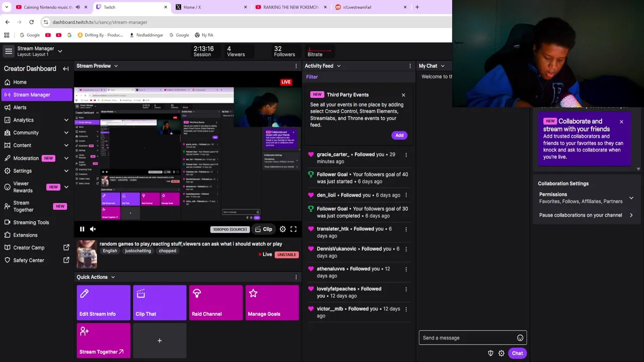Open Alerts in the sidebar
The height and width of the screenshot is (362, 644).
click(36, 107)
